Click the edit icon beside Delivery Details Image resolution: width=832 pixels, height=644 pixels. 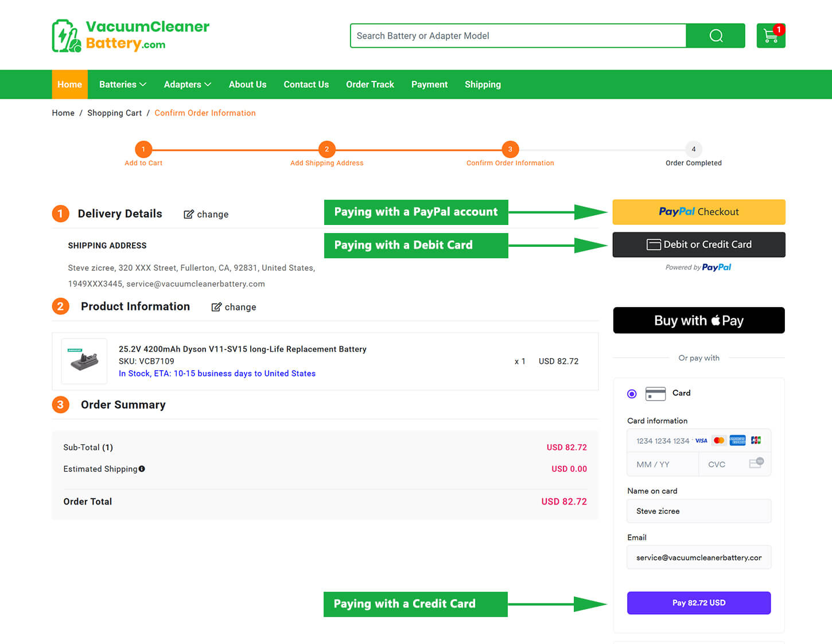tap(188, 214)
